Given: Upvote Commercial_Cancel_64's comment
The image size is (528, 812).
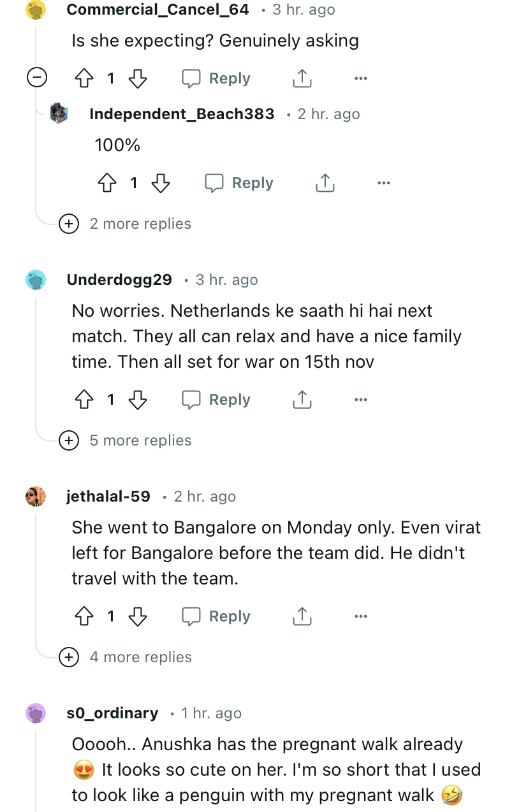Looking at the screenshot, I should pos(84,78).
